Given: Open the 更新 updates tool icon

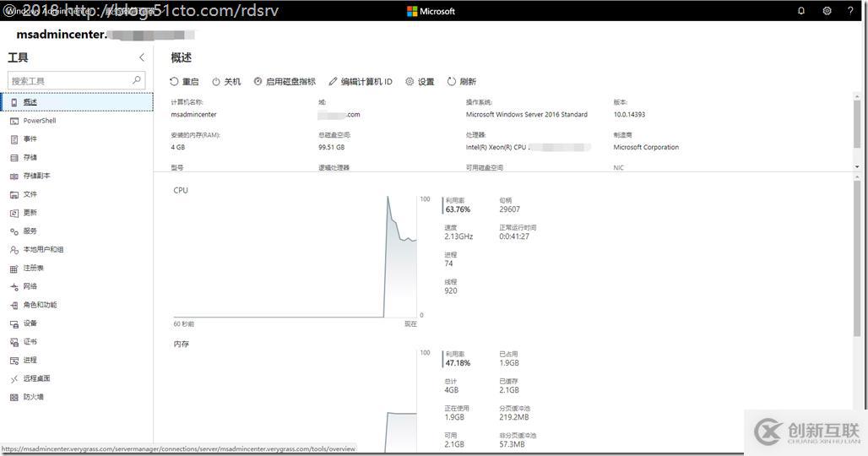Looking at the screenshot, I should [x=14, y=213].
